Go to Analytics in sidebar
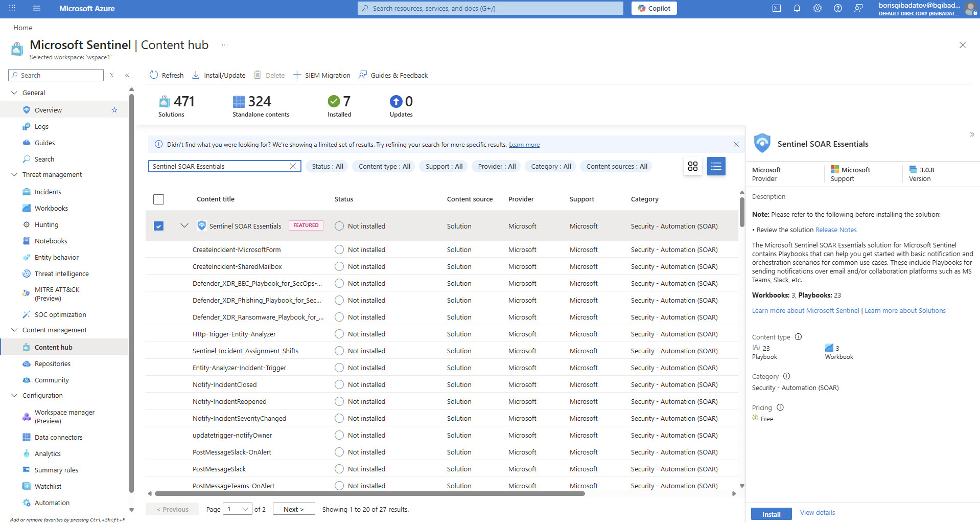 tap(48, 453)
